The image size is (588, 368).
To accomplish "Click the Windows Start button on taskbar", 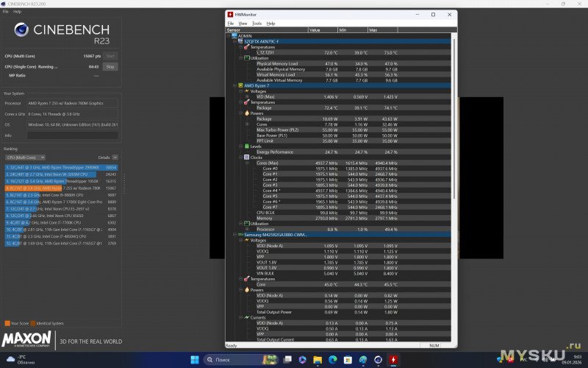I will [195, 359].
